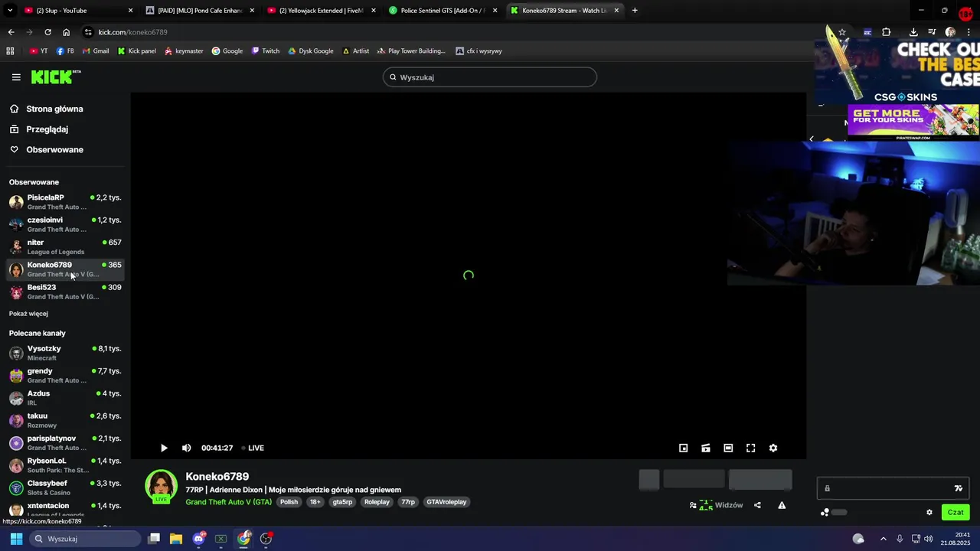Collapse the chat panel arrow
980x551 pixels.
coord(812,139)
